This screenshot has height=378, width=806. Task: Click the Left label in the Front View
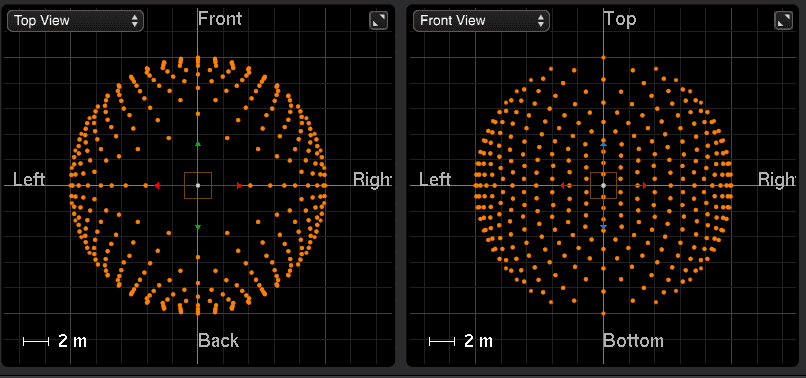435,179
